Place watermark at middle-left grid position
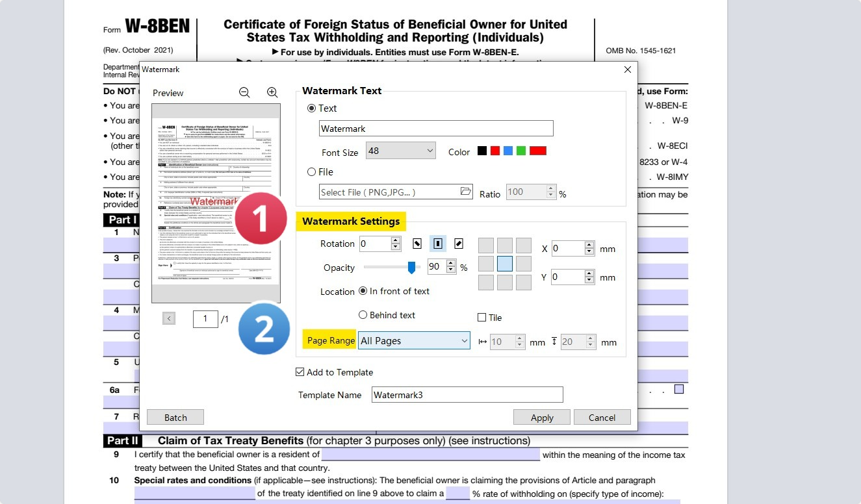Screen dimensions: 861x504 486,264
